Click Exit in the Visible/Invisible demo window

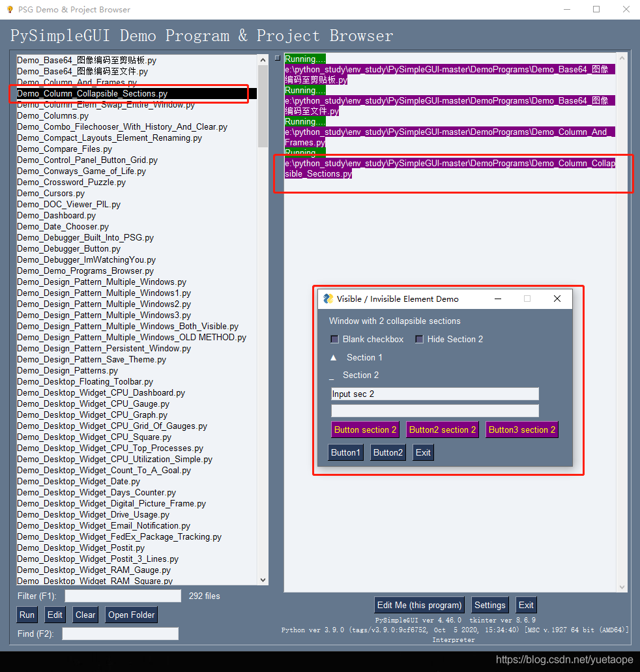tap(423, 452)
